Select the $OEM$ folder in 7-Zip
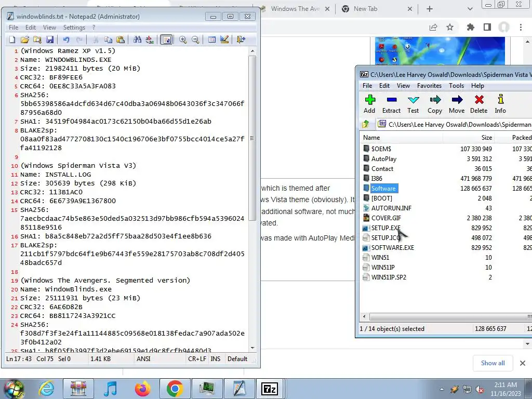 click(381, 149)
